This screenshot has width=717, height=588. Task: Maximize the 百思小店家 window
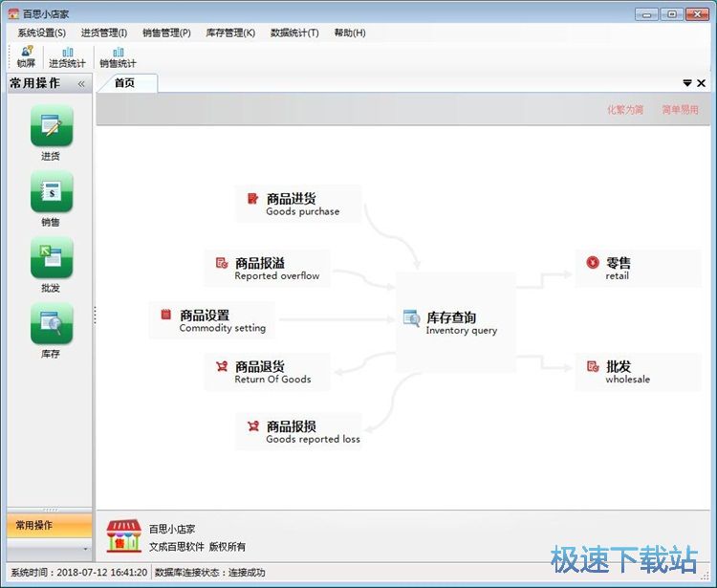point(672,14)
